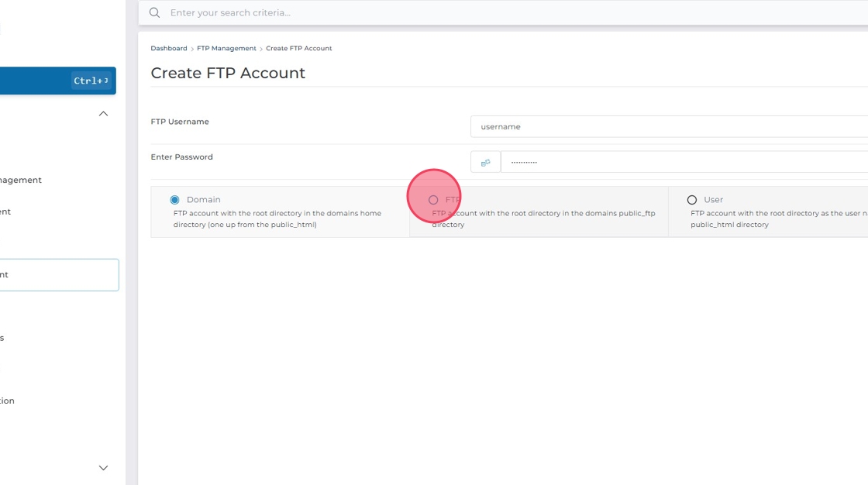Open the FTP Management breadcrumb link

tap(226, 48)
